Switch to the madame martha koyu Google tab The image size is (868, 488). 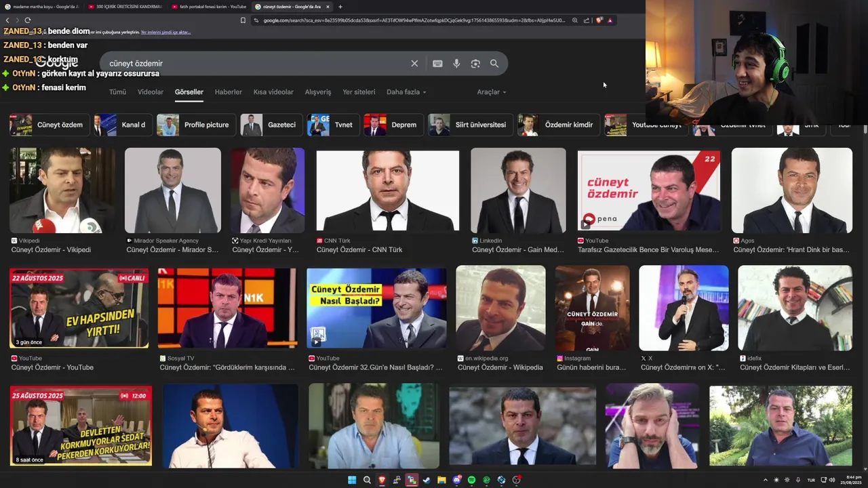tap(41, 7)
